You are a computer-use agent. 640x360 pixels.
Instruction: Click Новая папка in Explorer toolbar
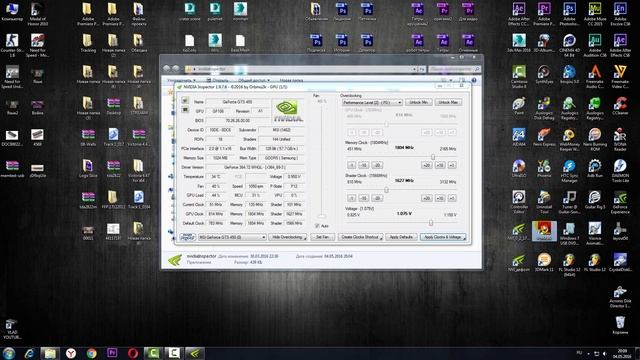291,80
